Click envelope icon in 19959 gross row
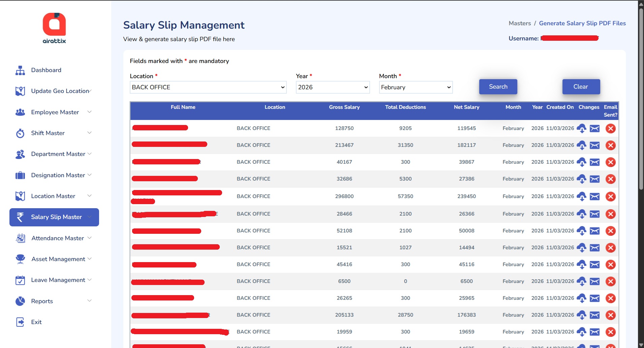This screenshot has height=348, width=644. click(x=594, y=332)
